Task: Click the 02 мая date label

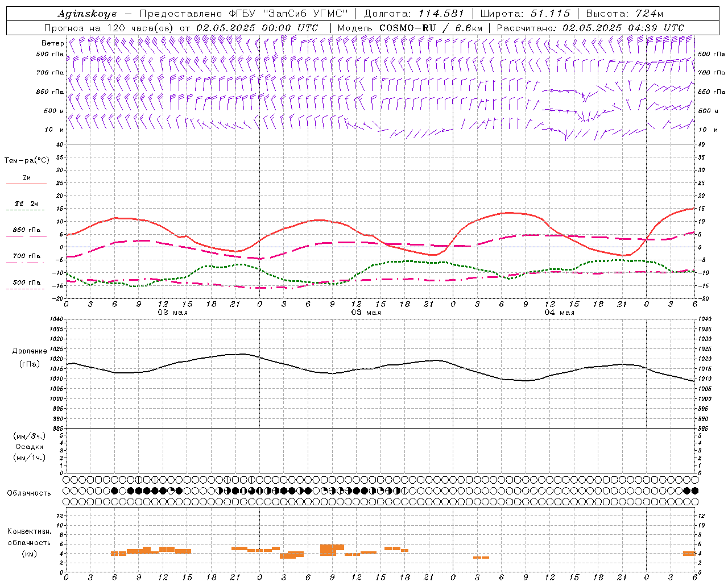Action: coord(172,313)
